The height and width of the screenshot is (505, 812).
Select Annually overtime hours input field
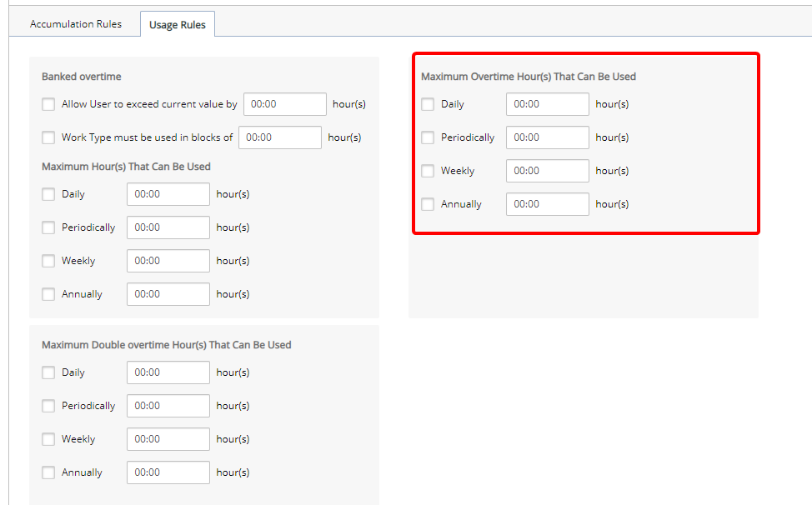[548, 204]
